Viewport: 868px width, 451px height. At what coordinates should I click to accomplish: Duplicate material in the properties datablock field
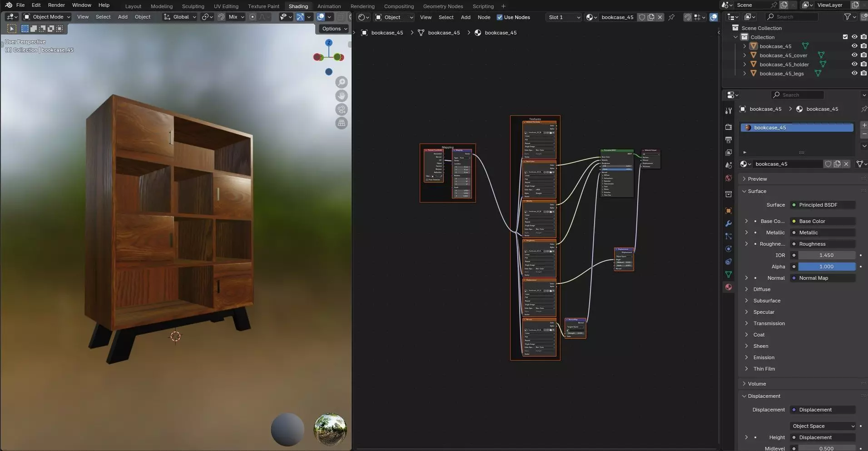[837, 164]
